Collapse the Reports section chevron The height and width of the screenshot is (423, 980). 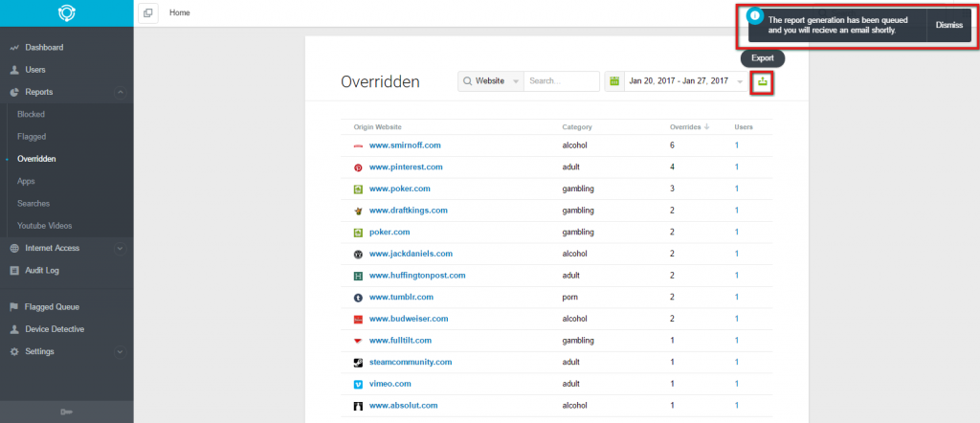(x=121, y=93)
